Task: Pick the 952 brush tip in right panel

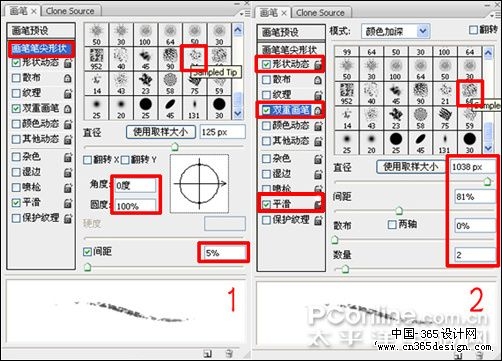Action: pos(347,93)
